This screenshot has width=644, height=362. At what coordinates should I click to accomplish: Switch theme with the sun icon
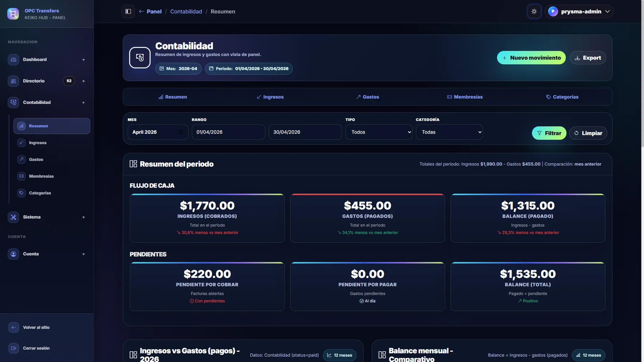(534, 11)
